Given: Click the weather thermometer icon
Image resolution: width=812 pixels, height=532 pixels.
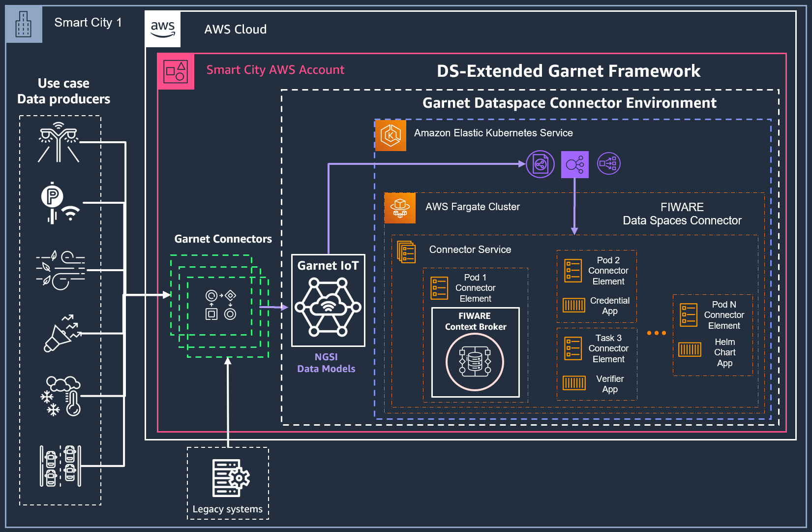Looking at the screenshot, I should [x=60, y=396].
